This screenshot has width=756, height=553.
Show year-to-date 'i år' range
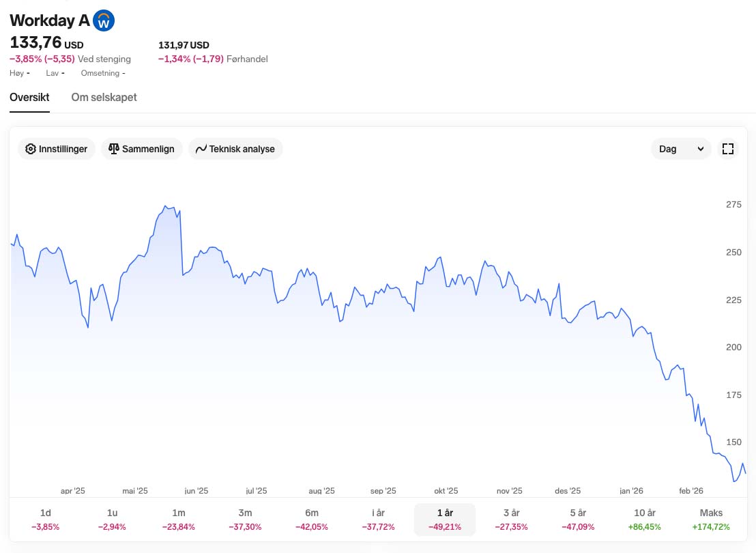click(378, 520)
